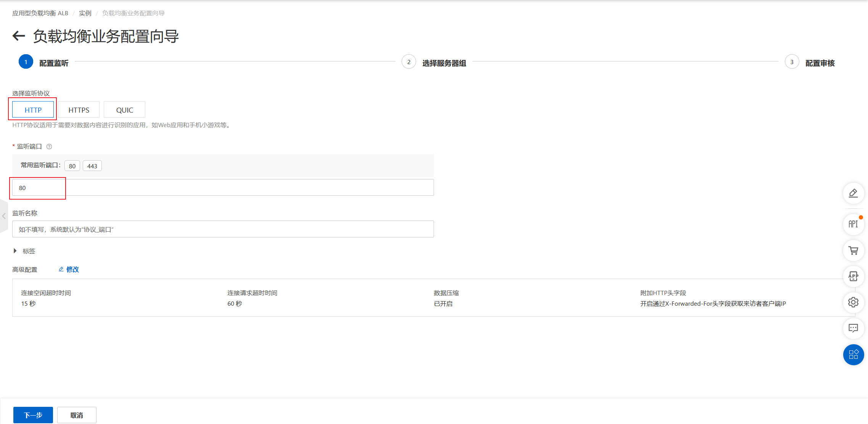
Task: Expand the collapsed left sidebar handle
Action: (x=4, y=216)
